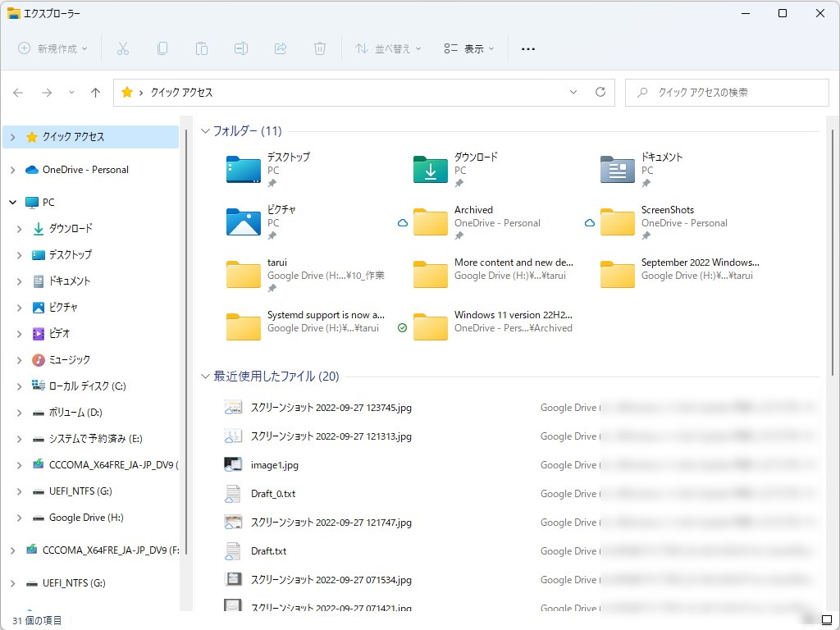
Task: Go up one level with up arrow
Action: tap(95, 93)
